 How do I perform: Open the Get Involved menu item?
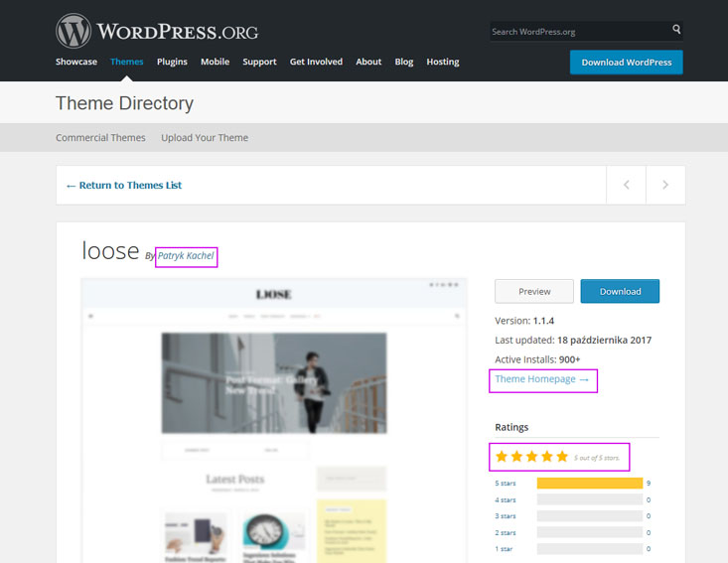click(x=316, y=62)
